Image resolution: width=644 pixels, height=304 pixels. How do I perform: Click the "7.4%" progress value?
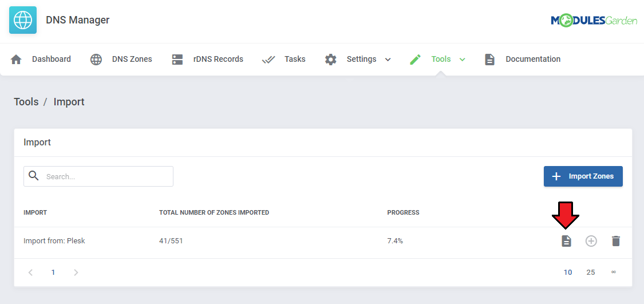[x=395, y=241]
